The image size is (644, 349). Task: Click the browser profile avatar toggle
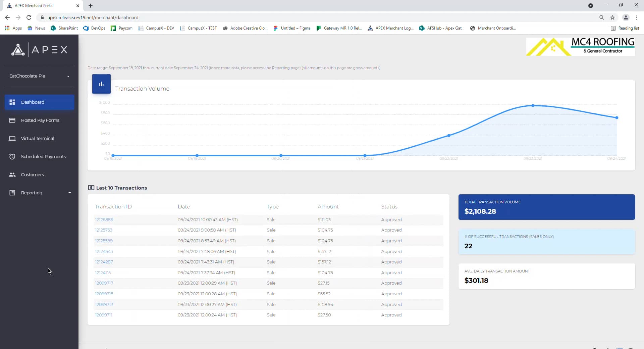tap(626, 17)
